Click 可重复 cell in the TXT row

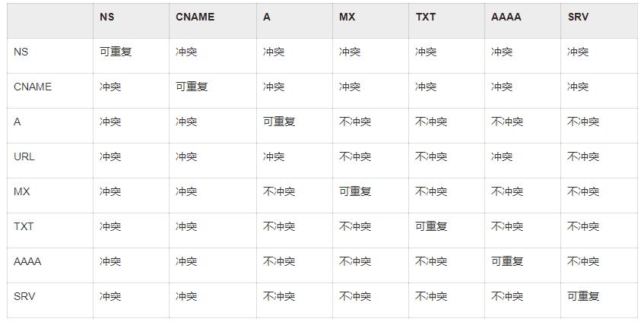pos(431,226)
